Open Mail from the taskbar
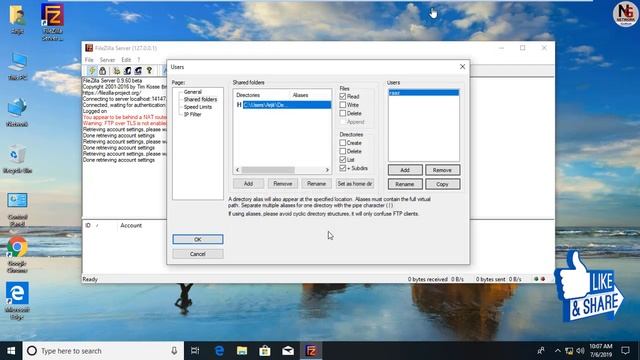 (x=288, y=351)
